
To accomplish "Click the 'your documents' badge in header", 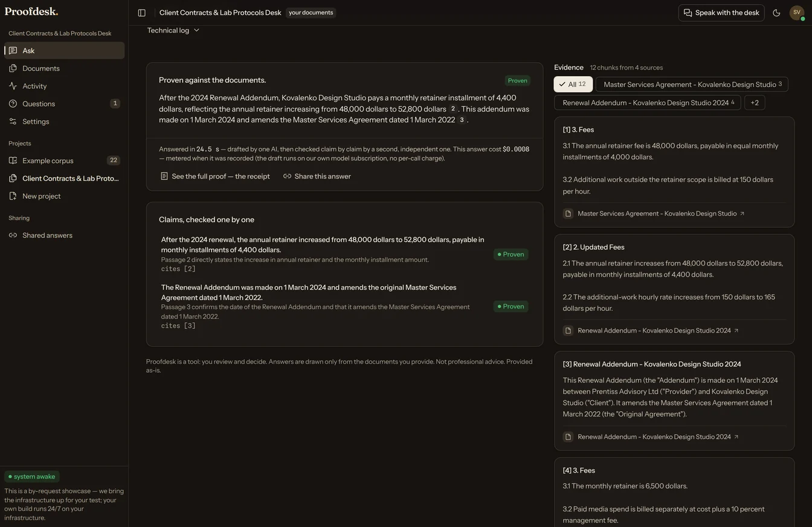I will 311,13.
